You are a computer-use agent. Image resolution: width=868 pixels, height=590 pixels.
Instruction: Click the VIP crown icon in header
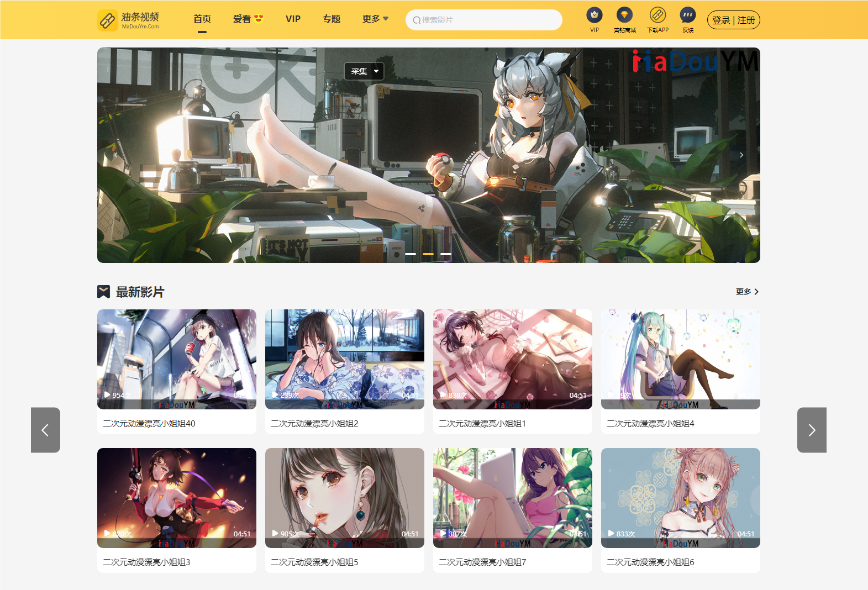pos(594,15)
